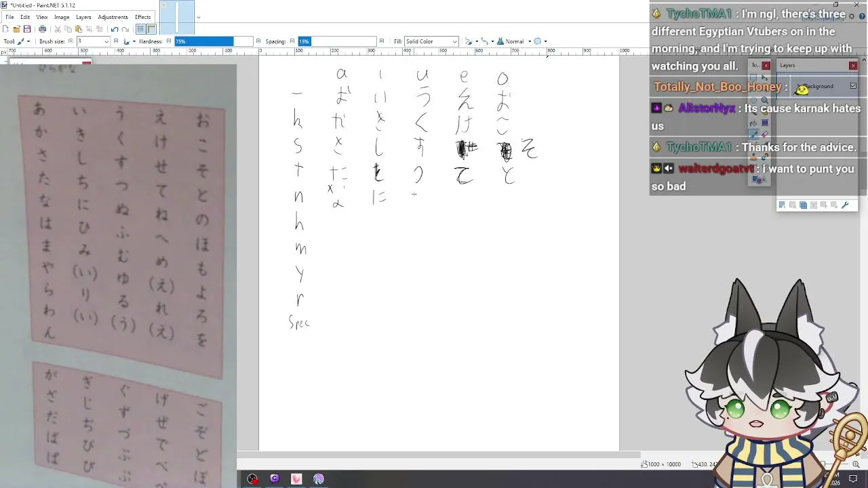Image resolution: width=868 pixels, height=488 pixels.
Task: Open the selection clipping mode dropdown
Action: point(540,41)
